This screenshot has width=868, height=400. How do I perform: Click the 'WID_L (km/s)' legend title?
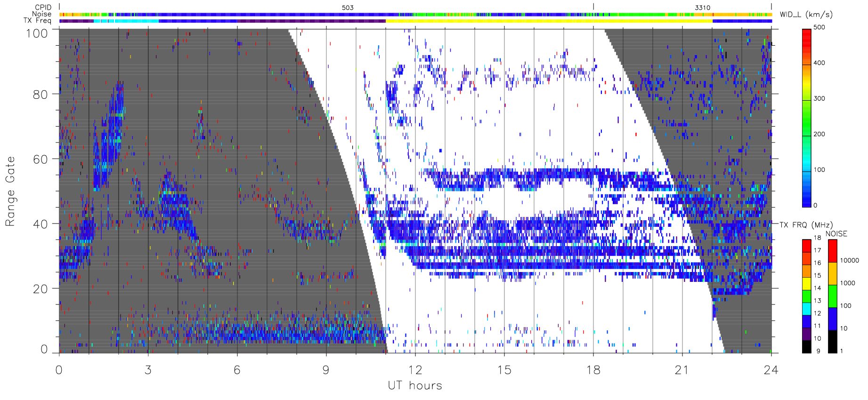806,14
